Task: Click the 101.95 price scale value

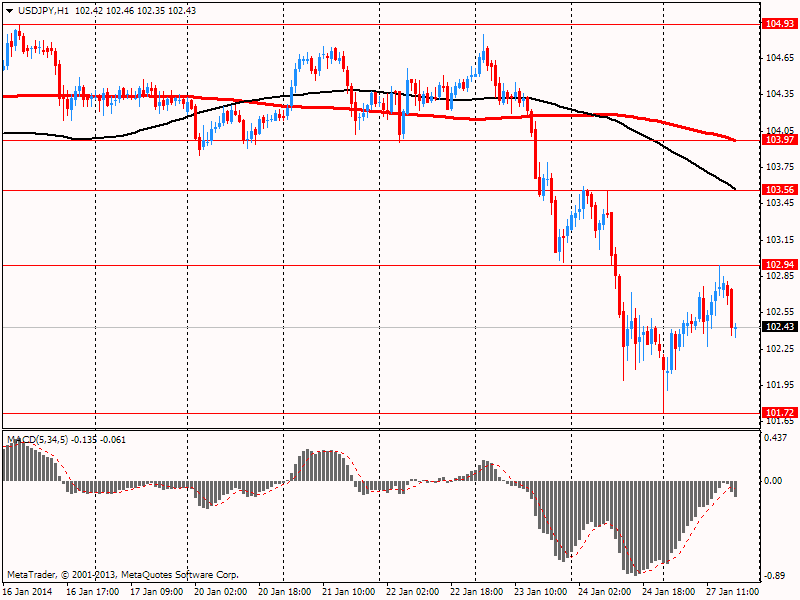Action: (780, 385)
